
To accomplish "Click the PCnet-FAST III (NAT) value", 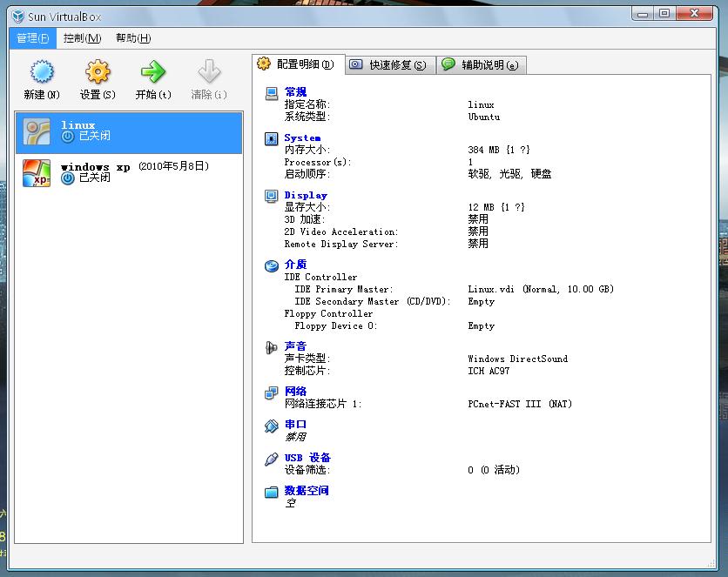I will [520, 404].
